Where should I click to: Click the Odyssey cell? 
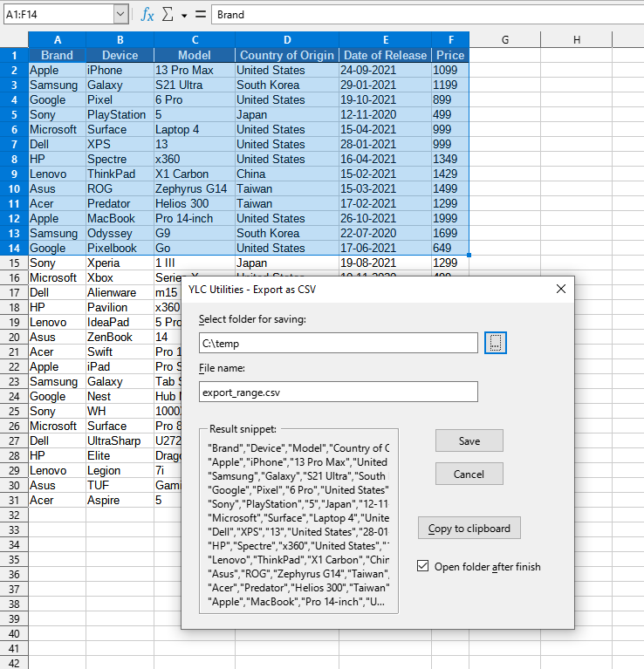coord(120,233)
